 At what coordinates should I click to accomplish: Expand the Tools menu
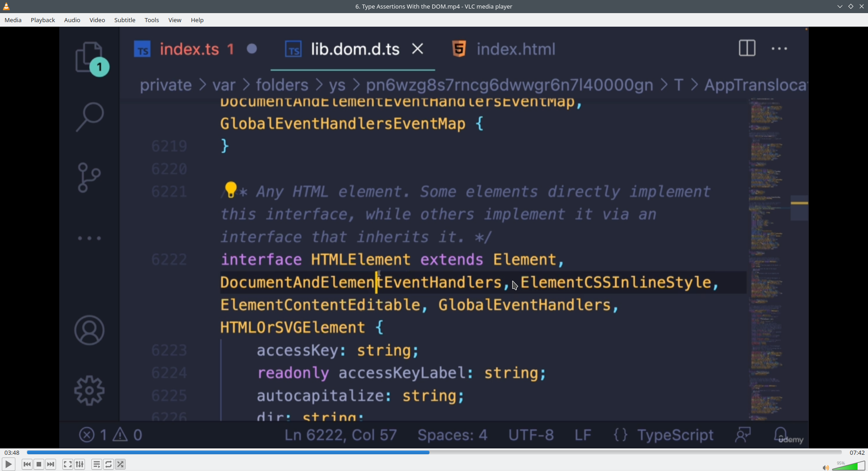(x=152, y=20)
